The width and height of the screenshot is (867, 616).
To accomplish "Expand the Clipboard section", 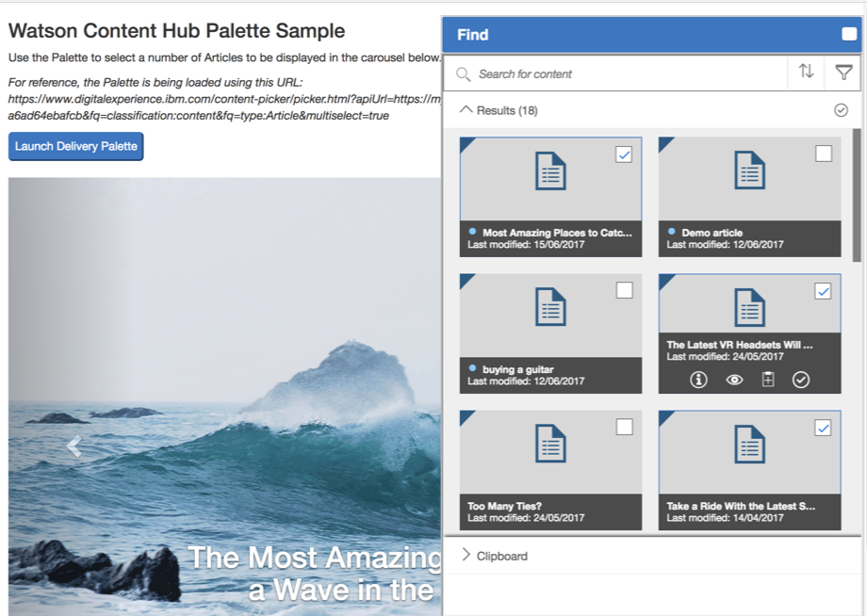I will [466, 555].
